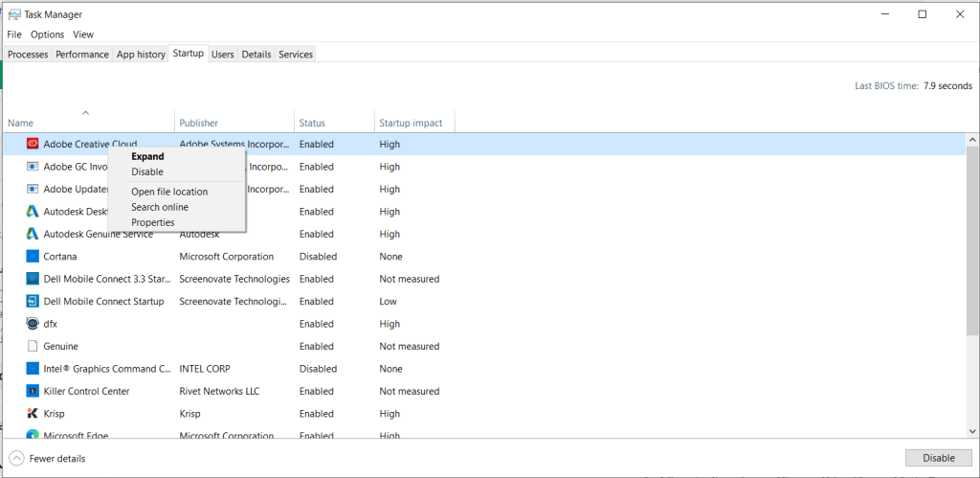
Task: Select the Killer Control Center icon
Action: [33, 392]
